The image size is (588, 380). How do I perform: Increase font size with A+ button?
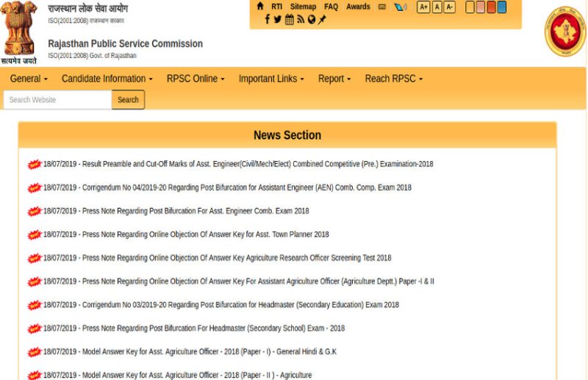(423, 7)
